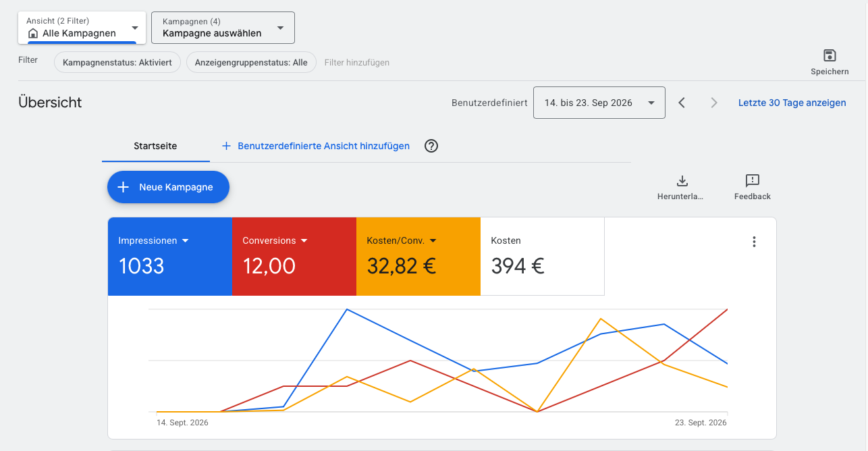Click the white Kosten 394 € tile
The image size is (868, 451).
tap(542, 257)
